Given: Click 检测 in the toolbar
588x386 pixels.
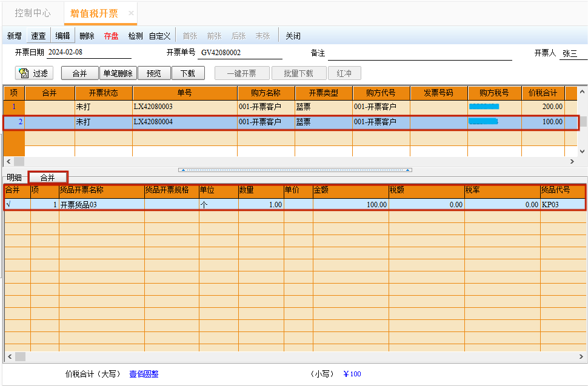Looking at the screenshot, I should pyautogui.click(x=135, y=36).
